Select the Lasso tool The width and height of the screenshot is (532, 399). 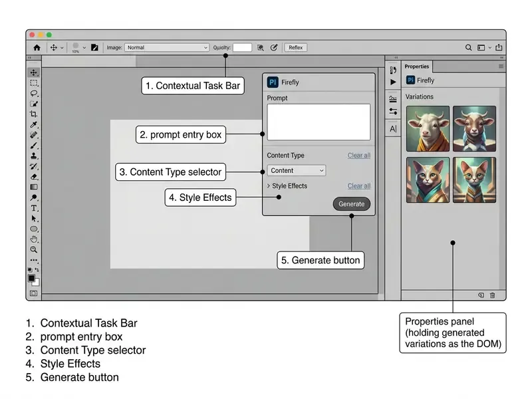34,93
